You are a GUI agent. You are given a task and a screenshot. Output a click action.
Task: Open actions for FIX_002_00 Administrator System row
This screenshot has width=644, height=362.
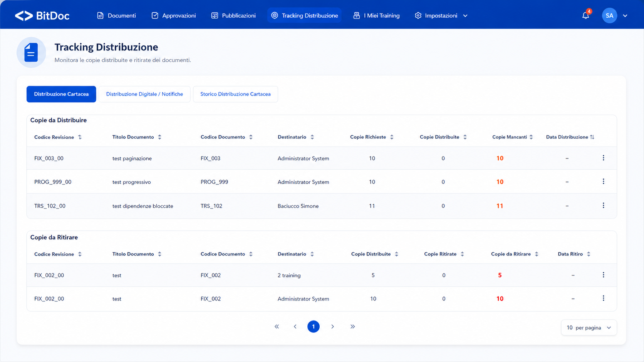point(604,299)
